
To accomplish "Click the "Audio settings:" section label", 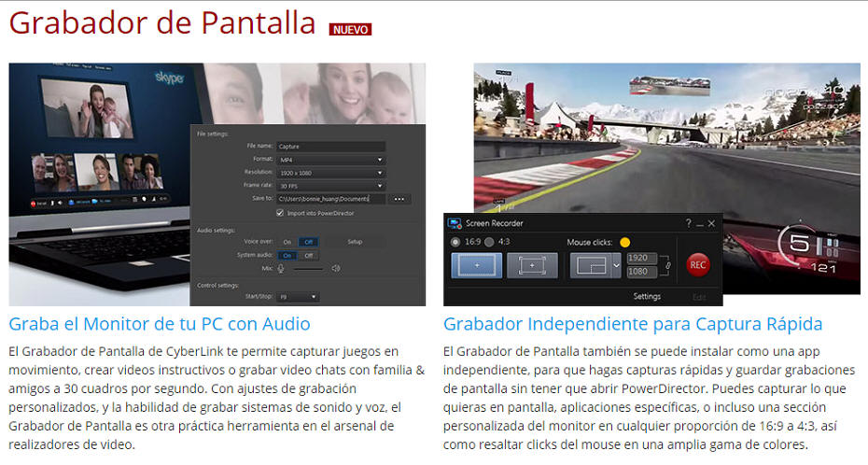I will click(216, 230).
